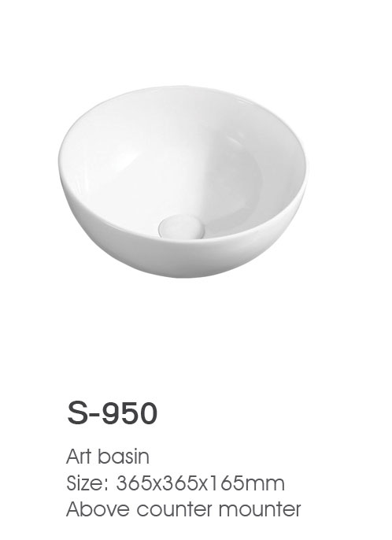Click the word "basin" under the model number

tap(124, 457)
